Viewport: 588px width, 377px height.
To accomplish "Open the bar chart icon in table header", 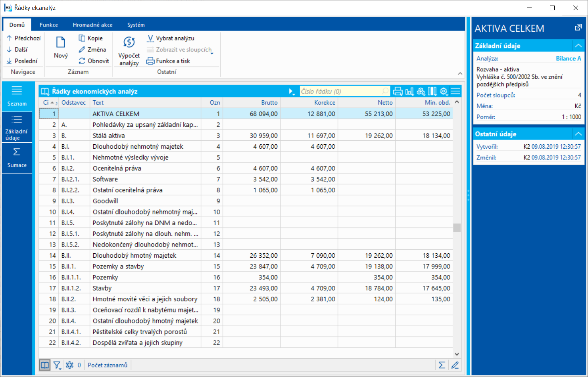I will pos(409,92).
